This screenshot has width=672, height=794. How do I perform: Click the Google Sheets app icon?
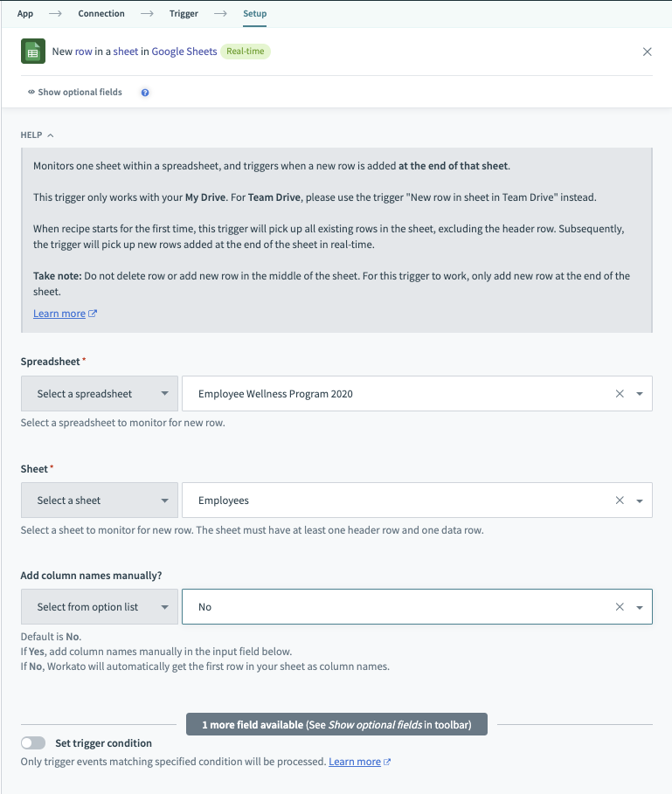pyautogui.click(x=33, y=52)
